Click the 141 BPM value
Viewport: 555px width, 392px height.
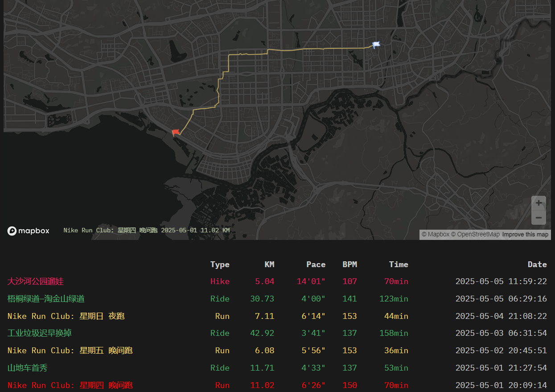point(349,299)
